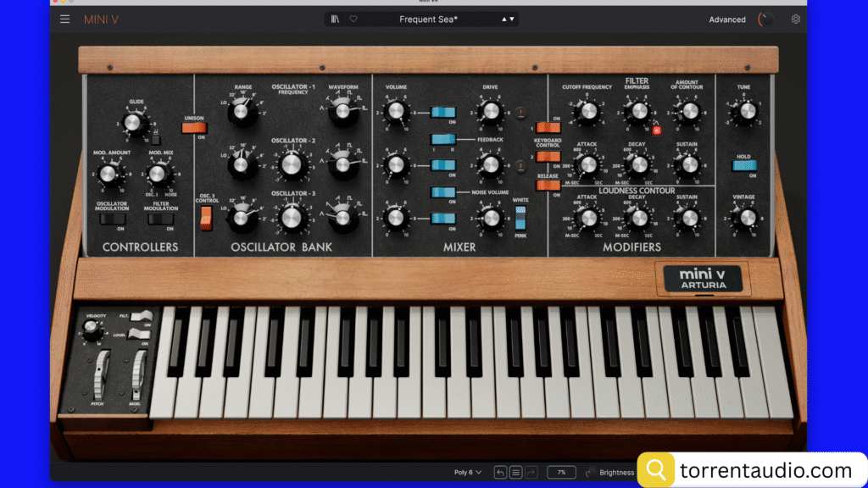Switch to the Advanced panel
Viewport: 868px width, 488px height.
tap(727, 19)
